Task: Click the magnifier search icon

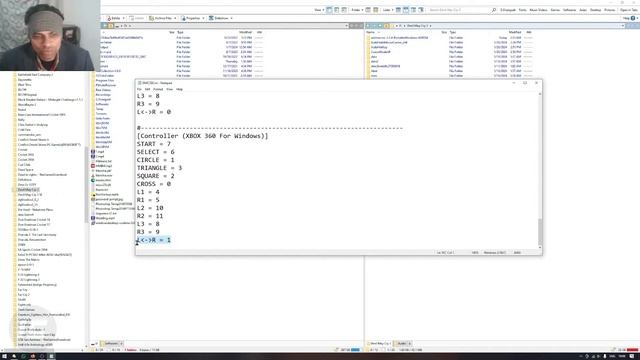Action: tap(494, 10)
